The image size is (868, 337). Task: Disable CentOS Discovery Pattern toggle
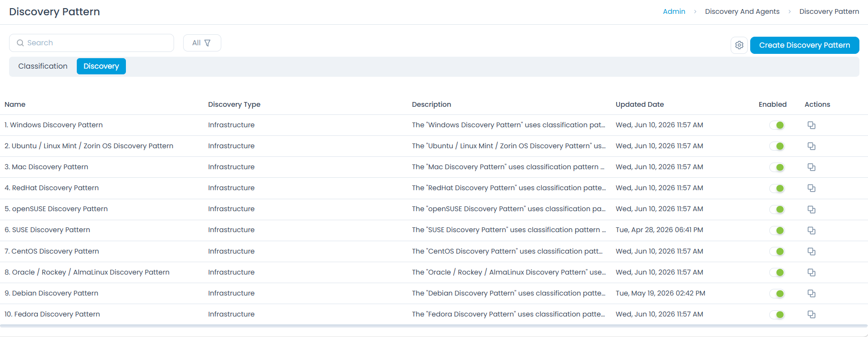[777, 251]
